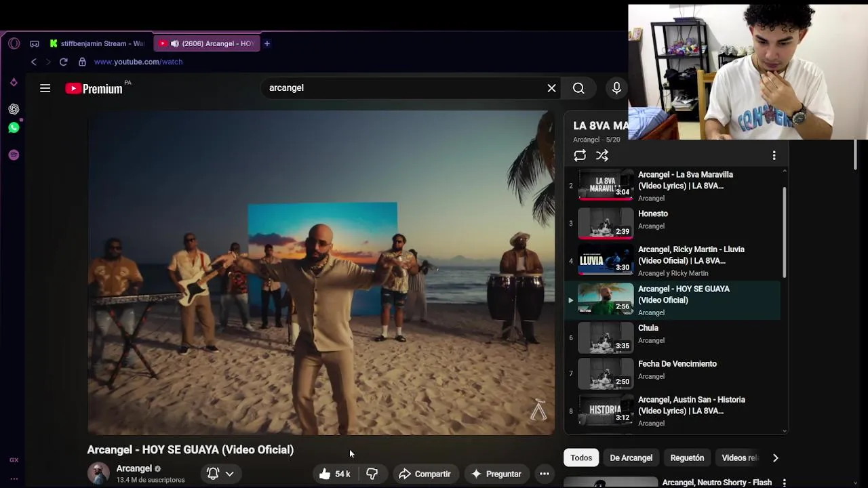The height and width of the screenshot is (488, 868).
Task: Open the Compartir share dialog
Action: point(425,474)
